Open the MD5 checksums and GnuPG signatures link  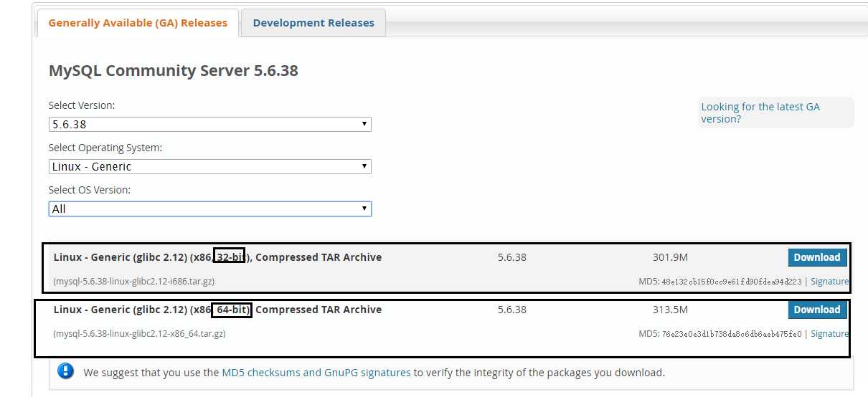(316, 373)
